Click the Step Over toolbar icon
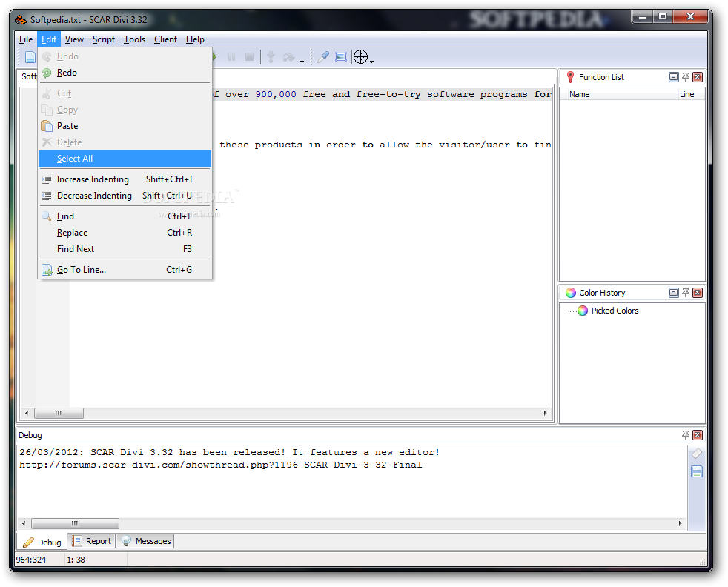 click(x=289, y=57)
